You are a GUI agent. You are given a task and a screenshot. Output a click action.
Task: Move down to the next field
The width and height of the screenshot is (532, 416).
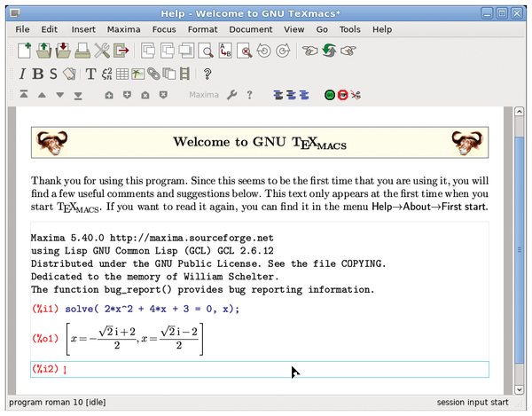(x=60, y=95)
